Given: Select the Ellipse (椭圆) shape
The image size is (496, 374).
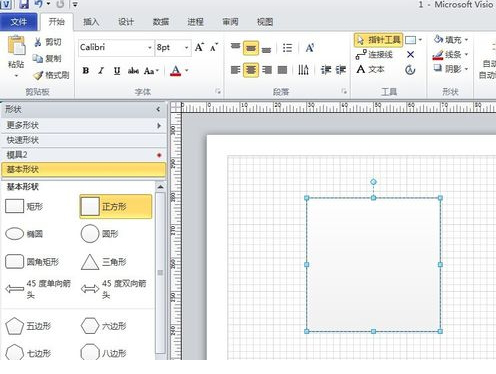Looking at the screenshot, I should pyautogui.click(x=24, y=234).
